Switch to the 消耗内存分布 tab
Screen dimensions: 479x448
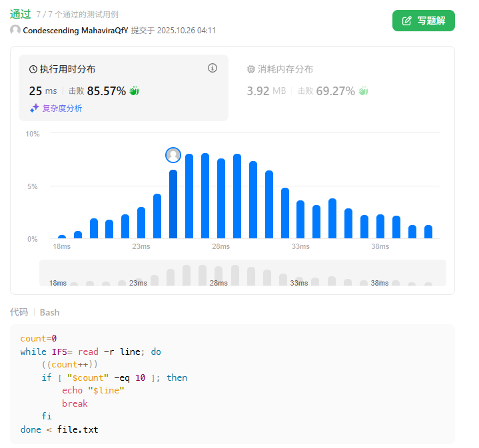click(x=285, y=69)
